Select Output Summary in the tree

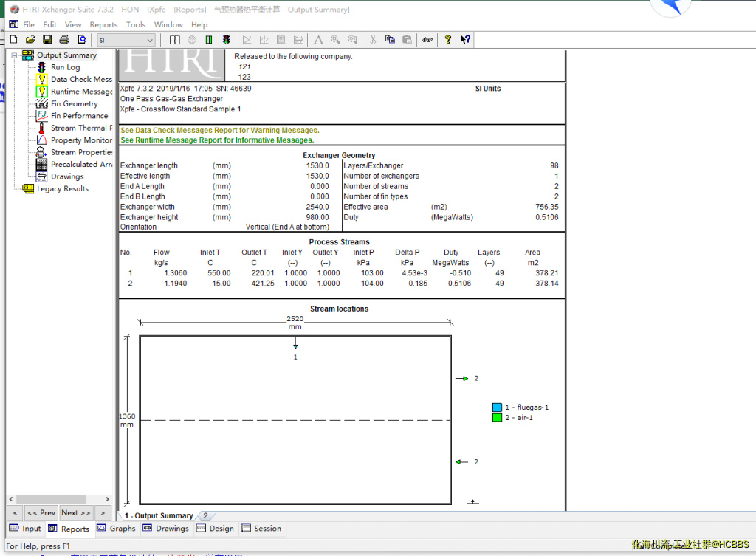[67, 55]
